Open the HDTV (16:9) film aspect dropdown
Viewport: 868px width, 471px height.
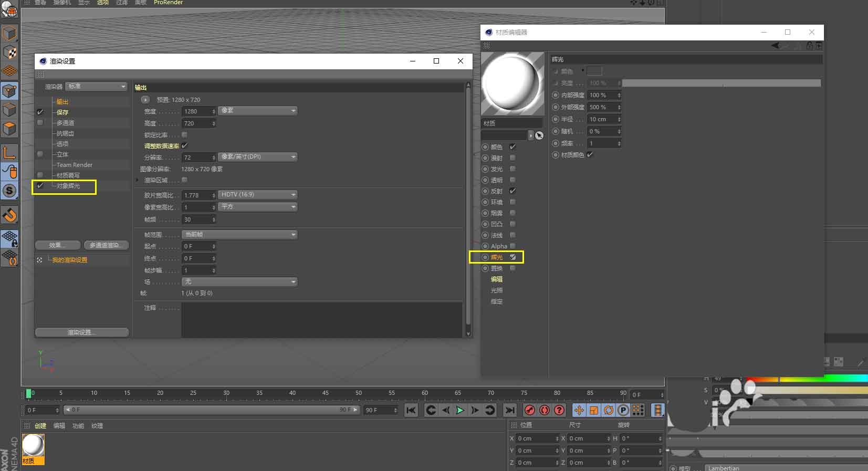click(x=257, y=195)
